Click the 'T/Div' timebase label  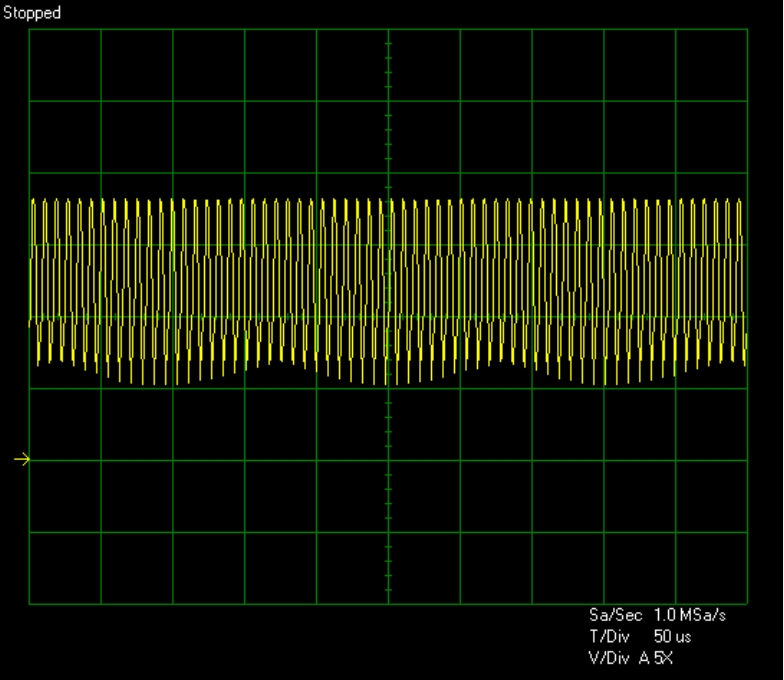(609, 636)
